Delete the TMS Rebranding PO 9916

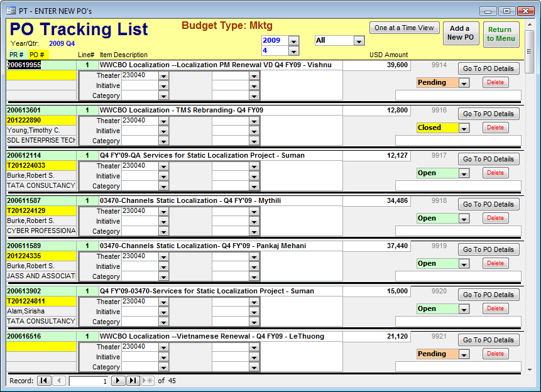click(x=495, y=128)
